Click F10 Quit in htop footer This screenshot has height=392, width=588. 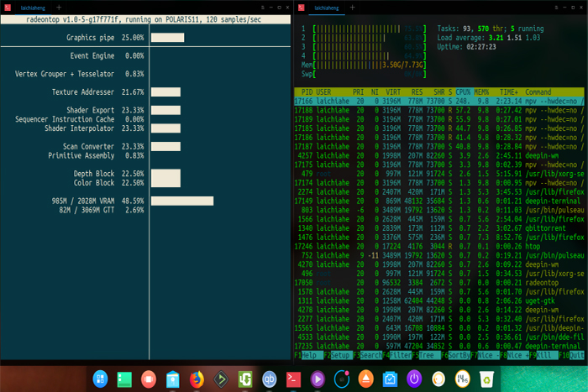coord(572,355)
